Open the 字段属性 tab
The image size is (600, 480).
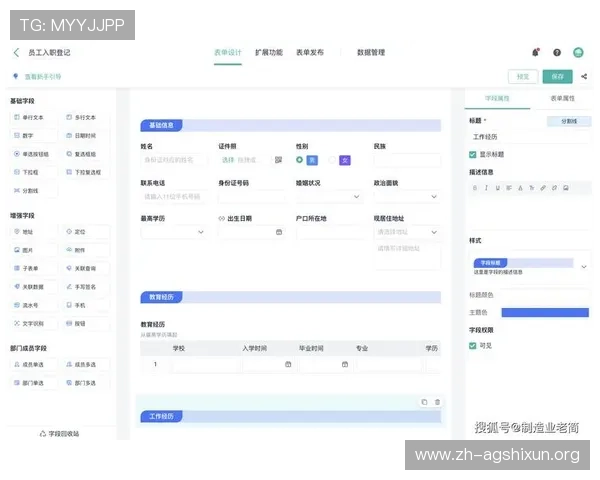tap(497, 98)
